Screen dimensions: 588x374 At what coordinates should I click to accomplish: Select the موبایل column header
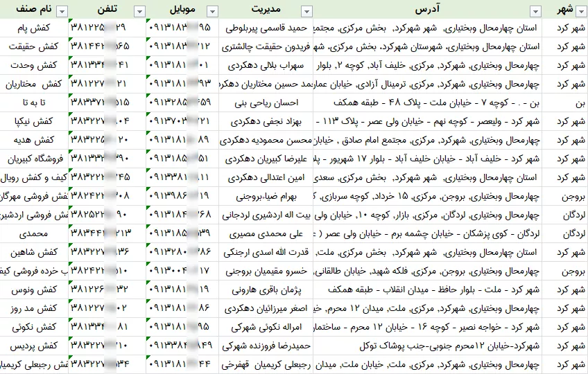click(x=182, y=9)
